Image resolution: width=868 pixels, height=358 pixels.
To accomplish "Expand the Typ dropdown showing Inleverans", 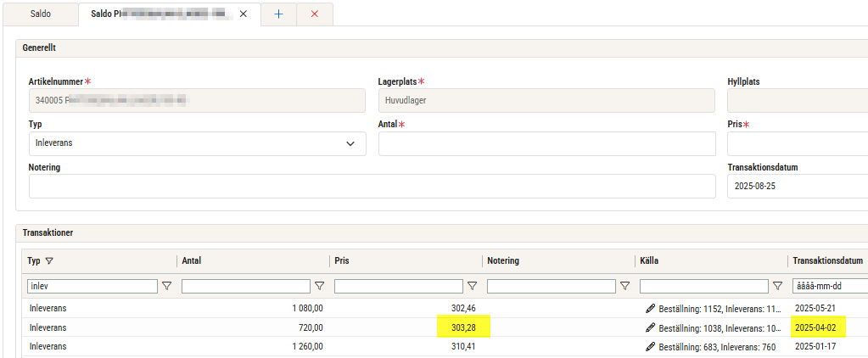I will (x=350, y=144).
